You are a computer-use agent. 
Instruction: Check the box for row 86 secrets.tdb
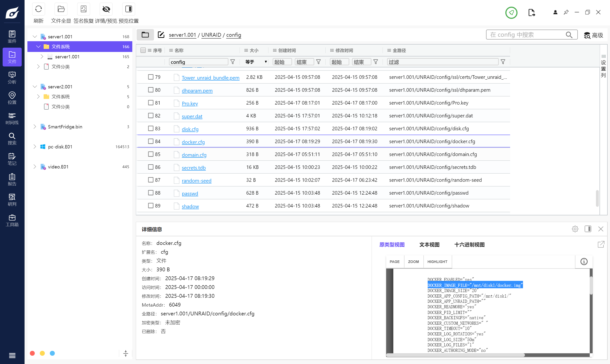[x=151, y=167]
